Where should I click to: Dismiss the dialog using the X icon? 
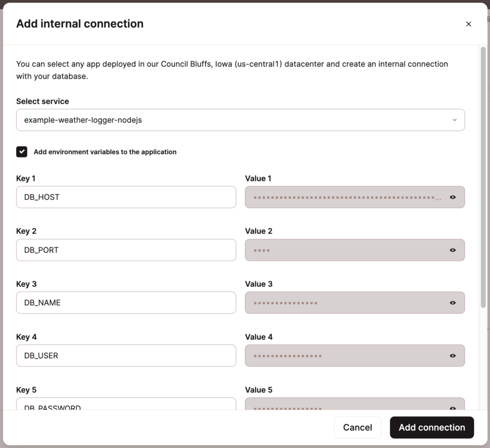468,23
